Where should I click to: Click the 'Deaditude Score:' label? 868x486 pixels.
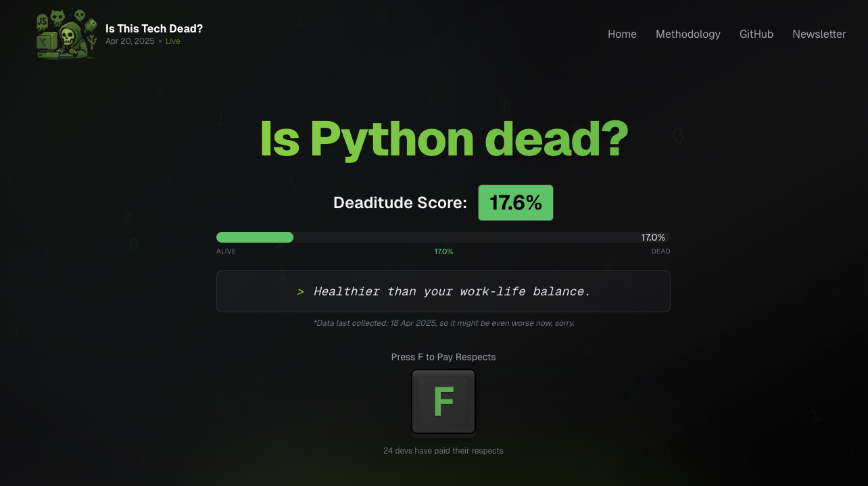400,203
